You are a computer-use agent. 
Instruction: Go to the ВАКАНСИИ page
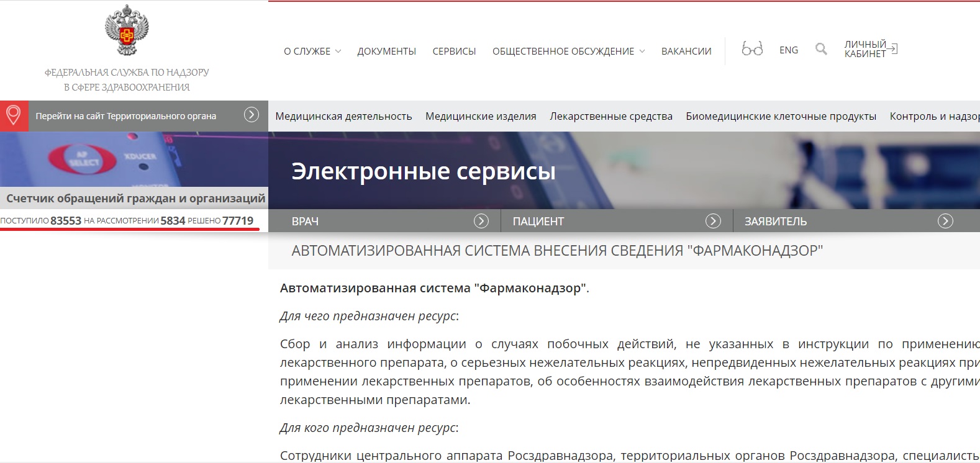tap(686, 51)
